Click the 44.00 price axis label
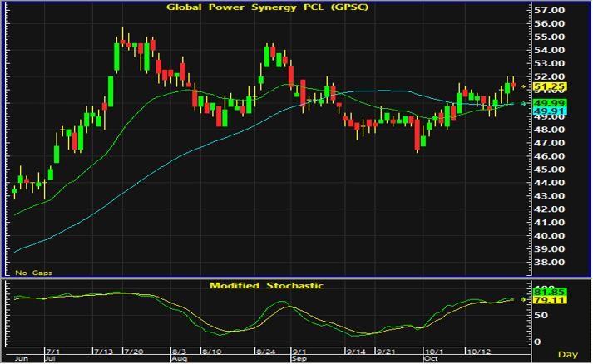Screen dimensions: 593x364 tap(549, 183)
